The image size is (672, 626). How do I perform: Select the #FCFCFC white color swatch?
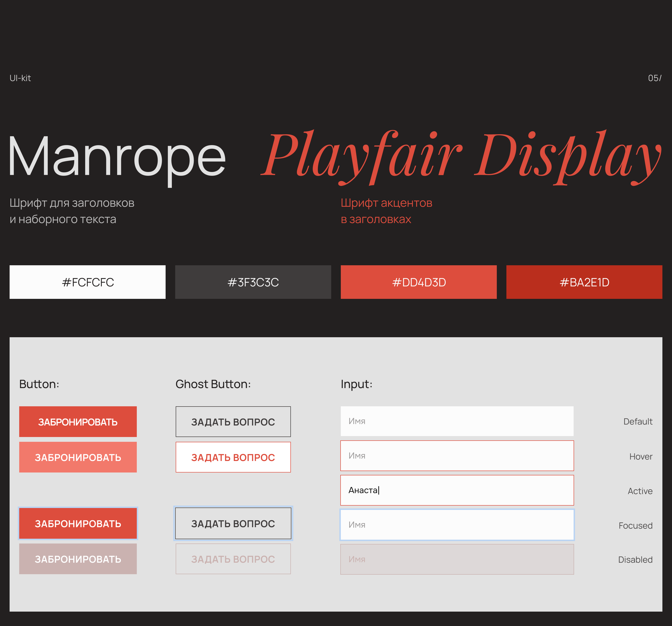coord(88,282)
